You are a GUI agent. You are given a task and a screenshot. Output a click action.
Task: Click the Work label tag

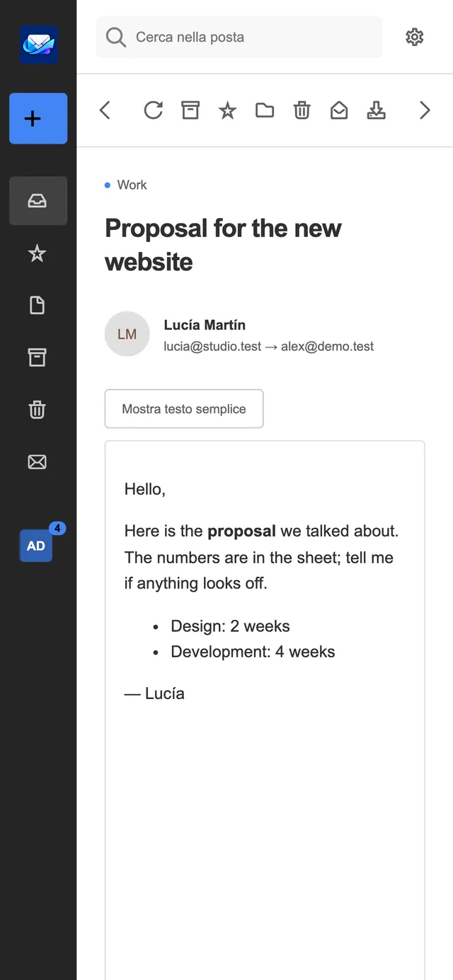point(126,185)
